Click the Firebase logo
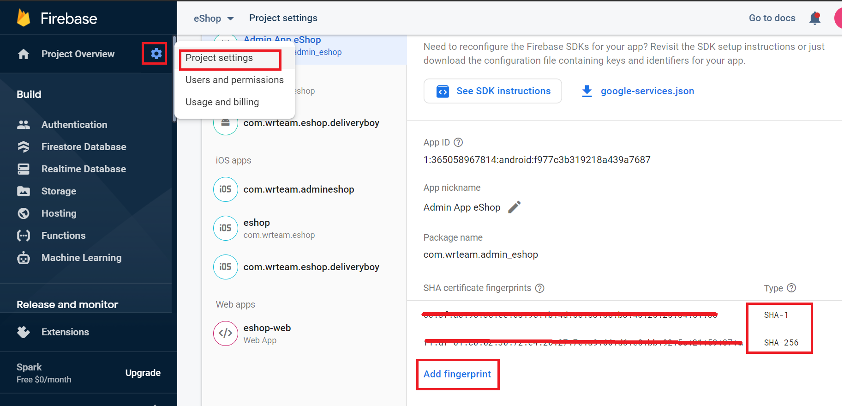868x406 pixels. click(x=24, y=18)
